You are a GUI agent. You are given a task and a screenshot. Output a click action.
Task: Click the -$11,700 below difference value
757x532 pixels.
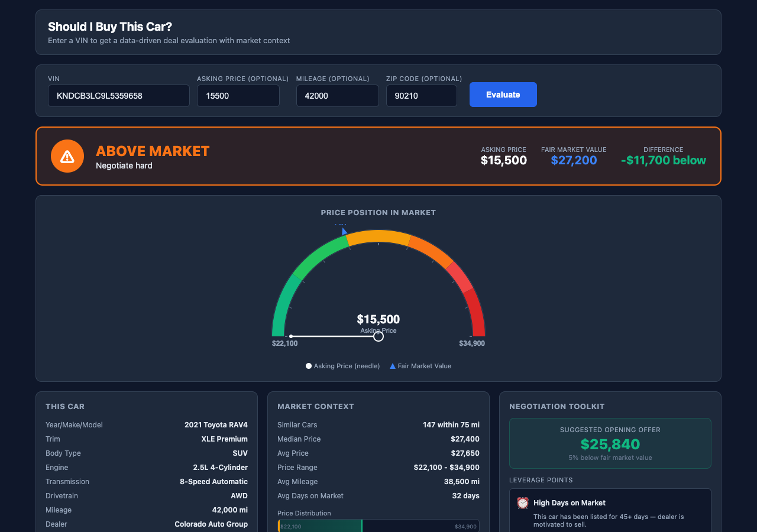click(x=663, y=160)
